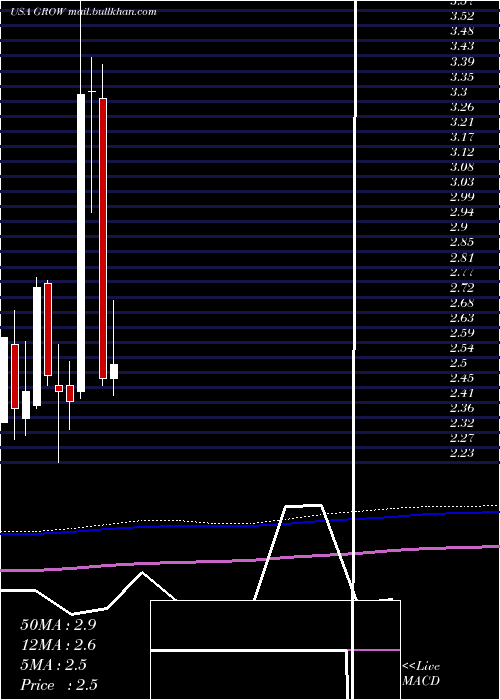Click the tallest white candlestick body
Screen dimensions: 500x700
[81, 243]
